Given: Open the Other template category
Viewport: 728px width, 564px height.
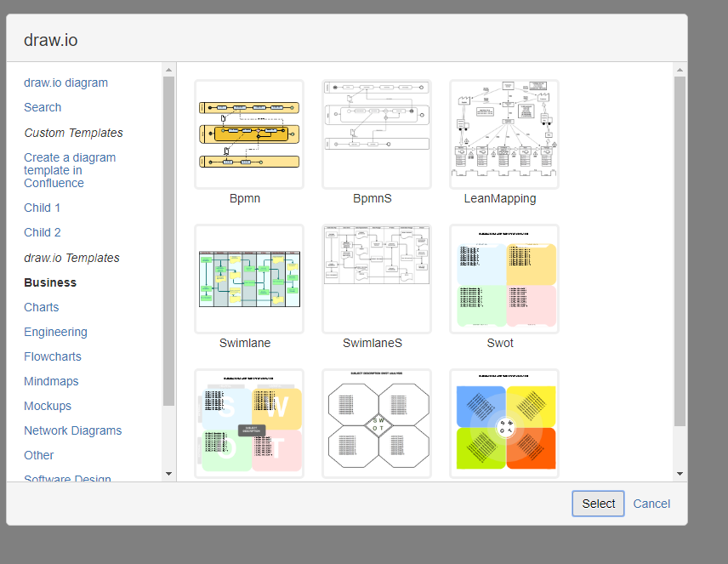Looking at the screenshot, I should [x=39, y=455].
